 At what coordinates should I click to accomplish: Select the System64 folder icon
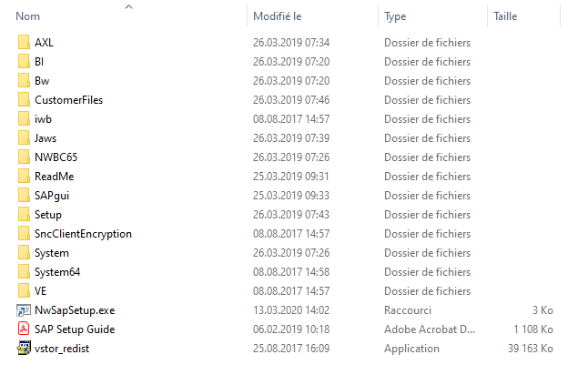coord(24,272)
